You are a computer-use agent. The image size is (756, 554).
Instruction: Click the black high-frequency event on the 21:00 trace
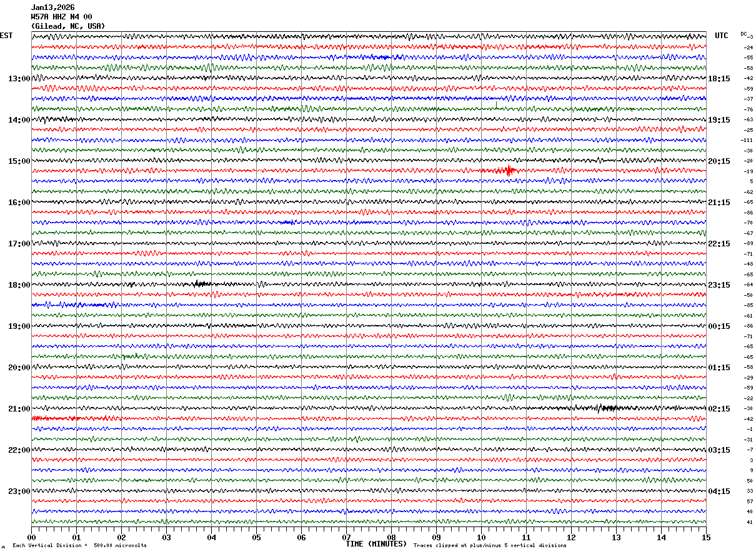[x=603, y=408]
